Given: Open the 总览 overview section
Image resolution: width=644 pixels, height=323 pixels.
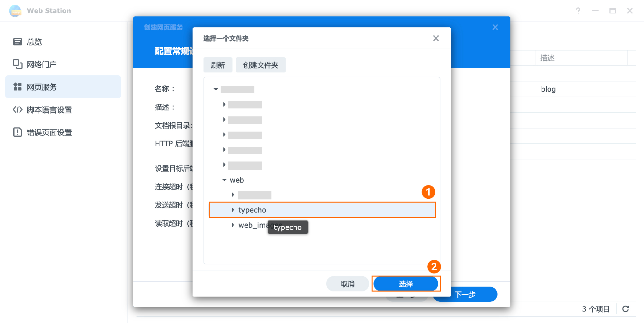Looking at the screenshot, I should [34, 42].
